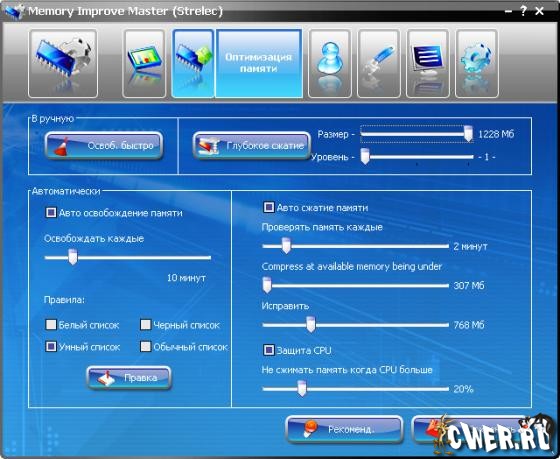Enable the Обычный список checkbox

146,346
